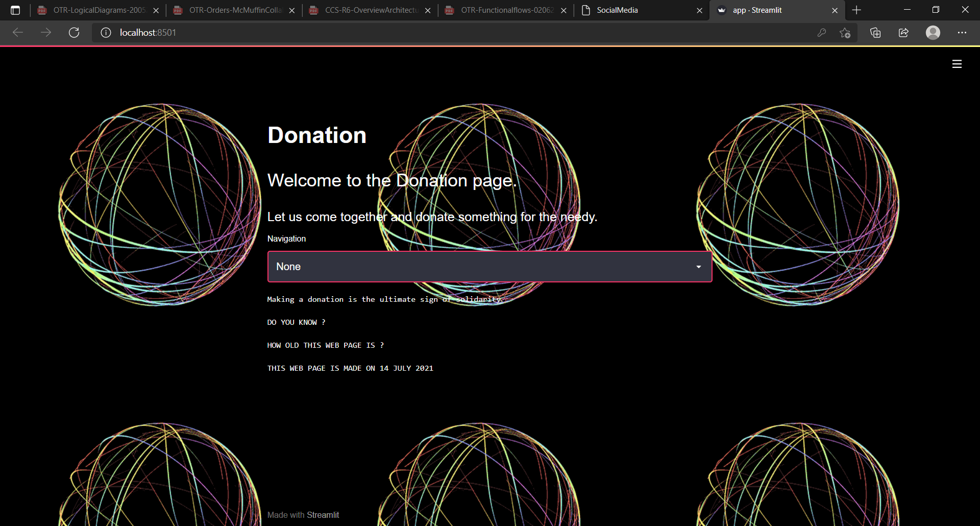This screenshot has width=980, height=526.
Task: Open browser settings and more menu
Action: point(962,33)
